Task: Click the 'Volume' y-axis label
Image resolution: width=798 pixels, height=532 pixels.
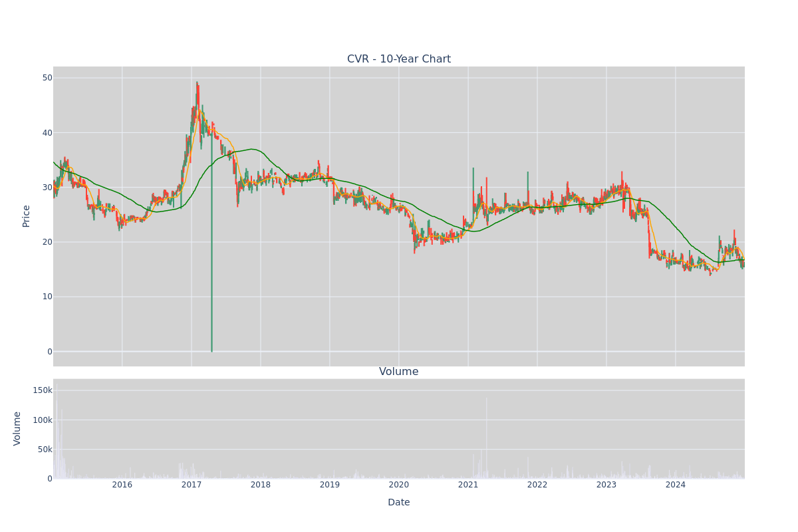Action: tap(18, 428)
